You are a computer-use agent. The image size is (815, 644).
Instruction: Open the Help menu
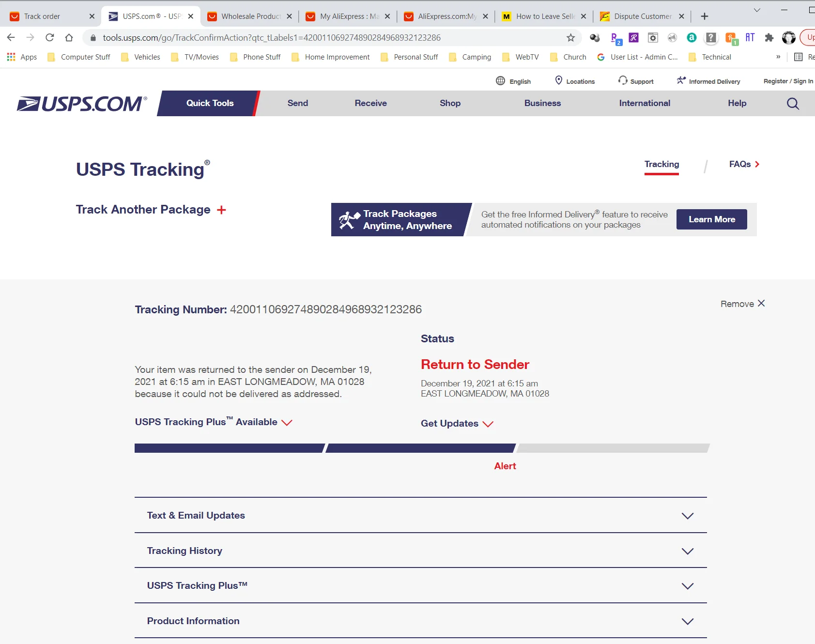[x=738, y=103]
